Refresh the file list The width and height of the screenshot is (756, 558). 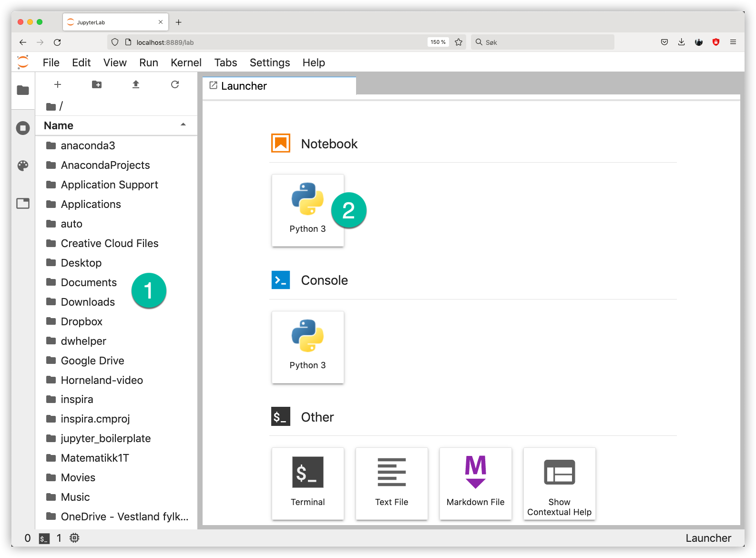pyautogui.click(x=175, y=84)
